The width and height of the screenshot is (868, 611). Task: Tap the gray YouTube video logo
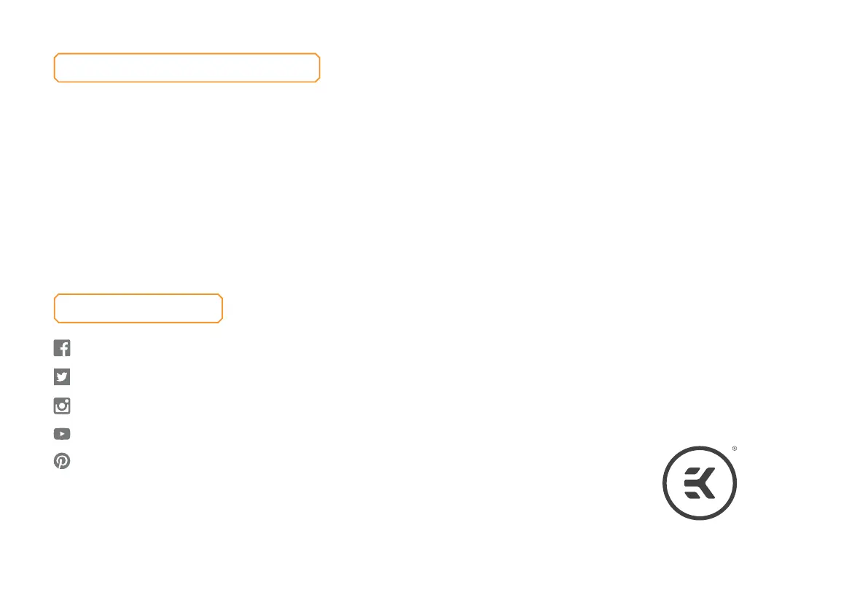tap(62, 434)
